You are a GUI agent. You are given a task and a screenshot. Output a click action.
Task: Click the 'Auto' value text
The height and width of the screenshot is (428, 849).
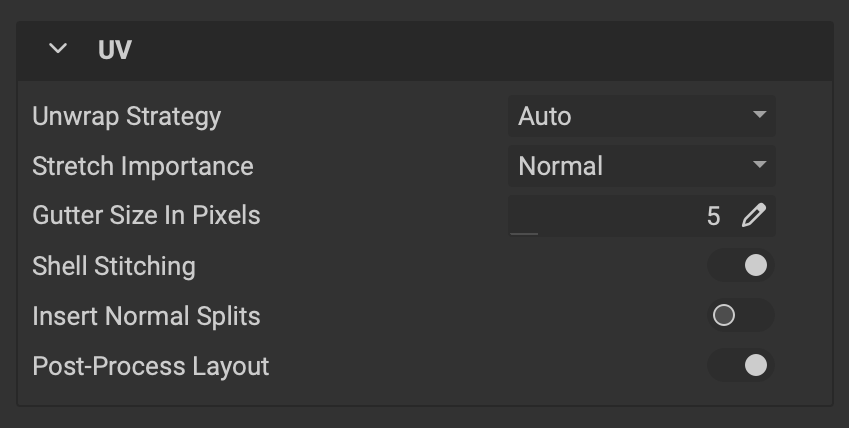(x=545, y=116)
